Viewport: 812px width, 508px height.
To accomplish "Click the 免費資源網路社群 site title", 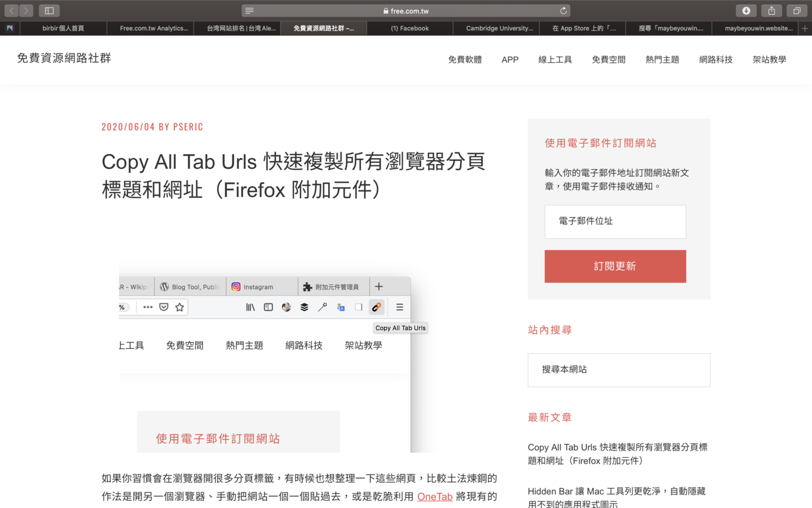I will click(x=64, y=58).
